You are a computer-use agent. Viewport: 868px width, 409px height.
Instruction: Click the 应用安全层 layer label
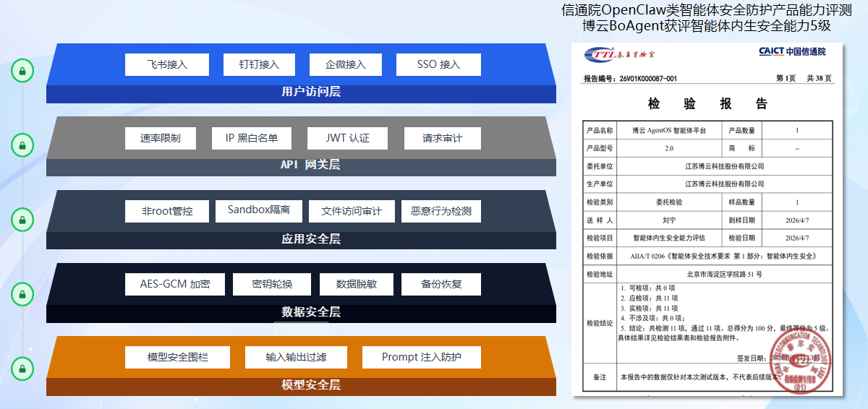pyautogui.click(x=311, y=238)
